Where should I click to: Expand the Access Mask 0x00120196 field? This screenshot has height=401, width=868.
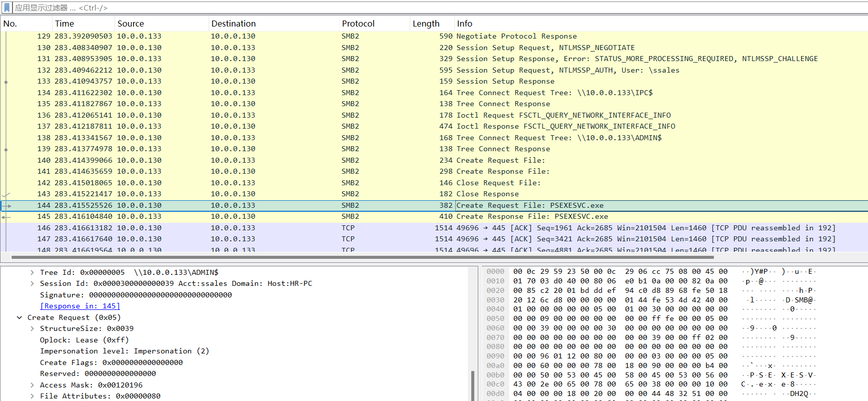32,385
